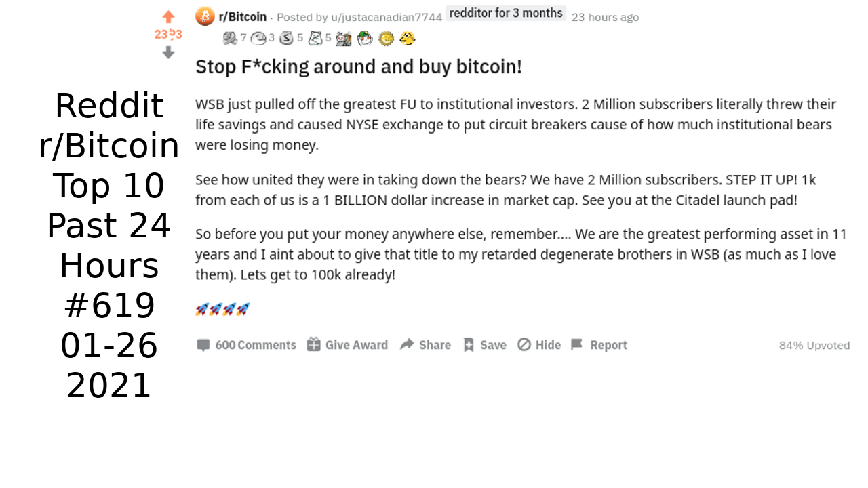Open u/justacanadian7744 user profile
This screenshot has width=868, height=488.
point(387,17)
